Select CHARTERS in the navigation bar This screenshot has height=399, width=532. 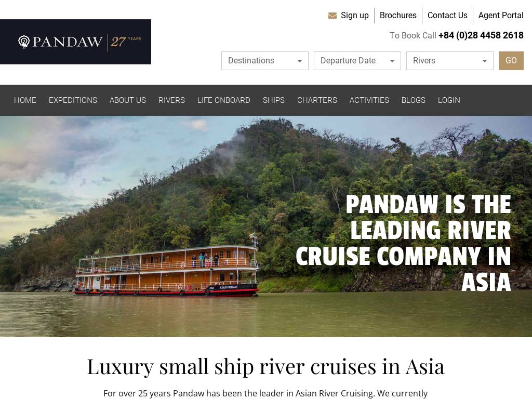pos(317,100)
